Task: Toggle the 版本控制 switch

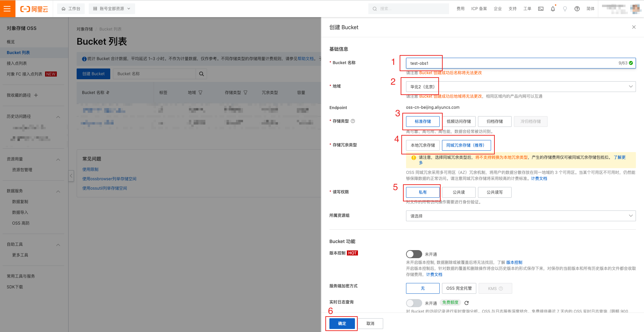Action: point(414,254)
